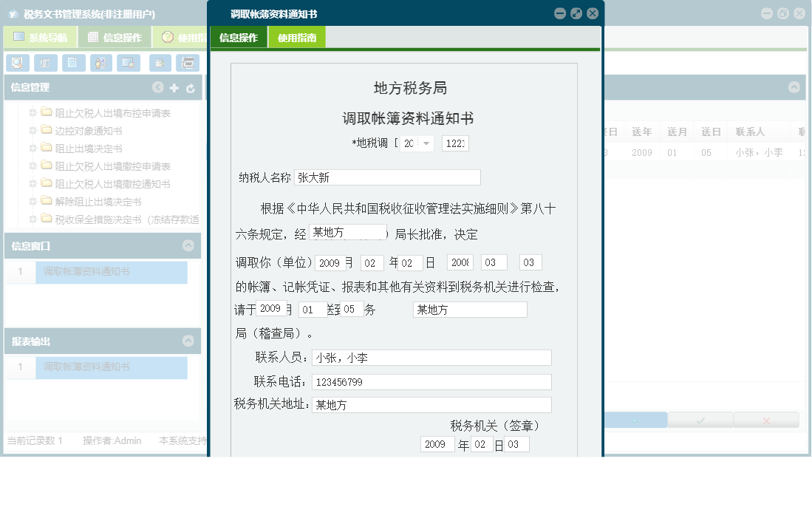Click the 联系电话 input field showing 123456799
Image resolution: width=812 pixels, height=521 pixels.
(431, 381)
